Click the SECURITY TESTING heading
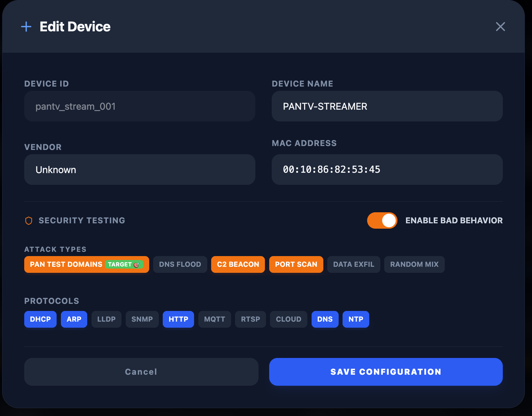 click(x=82, y=220)
